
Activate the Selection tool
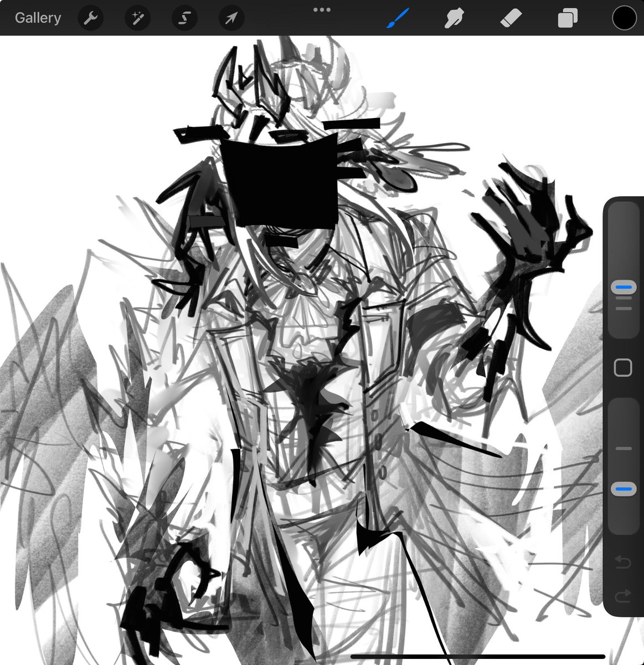pyautogui.click(x=184, y=18)
